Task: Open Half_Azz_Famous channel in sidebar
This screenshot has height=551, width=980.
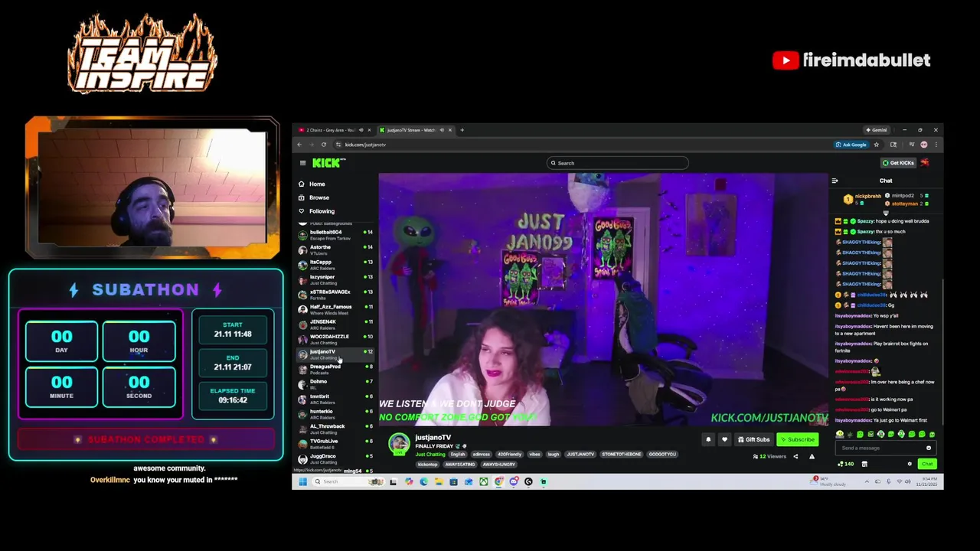Action: pyautogui.click(x=335, y=310)
